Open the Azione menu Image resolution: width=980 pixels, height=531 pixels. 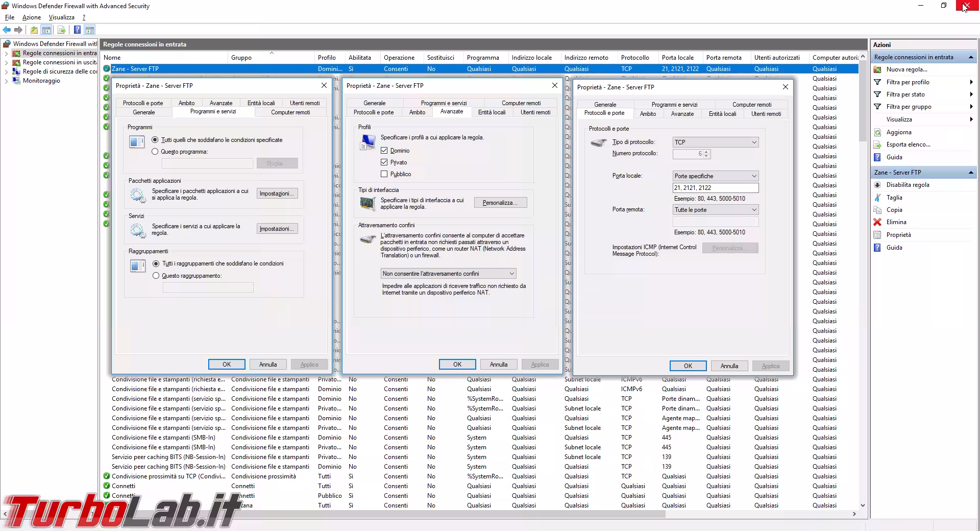tap(31, 17)
